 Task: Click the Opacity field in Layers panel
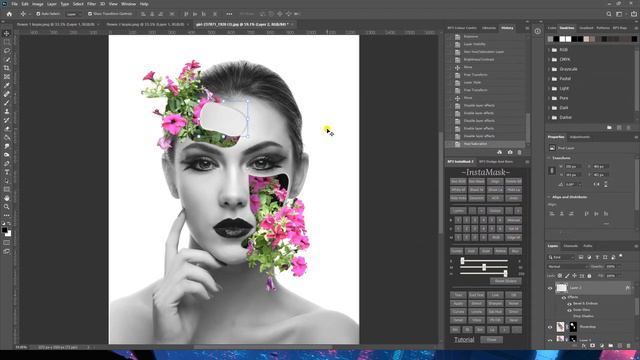tap(611, 267)
